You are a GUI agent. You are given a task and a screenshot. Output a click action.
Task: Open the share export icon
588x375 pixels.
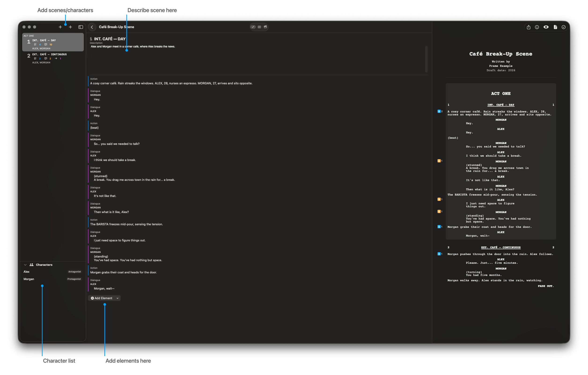pyautogui.click(x=529, y=27)
